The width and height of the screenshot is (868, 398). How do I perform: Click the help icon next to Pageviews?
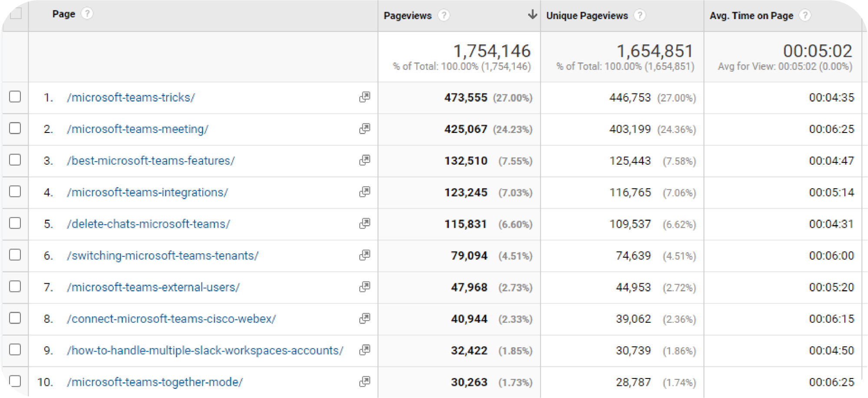(444, 15)
